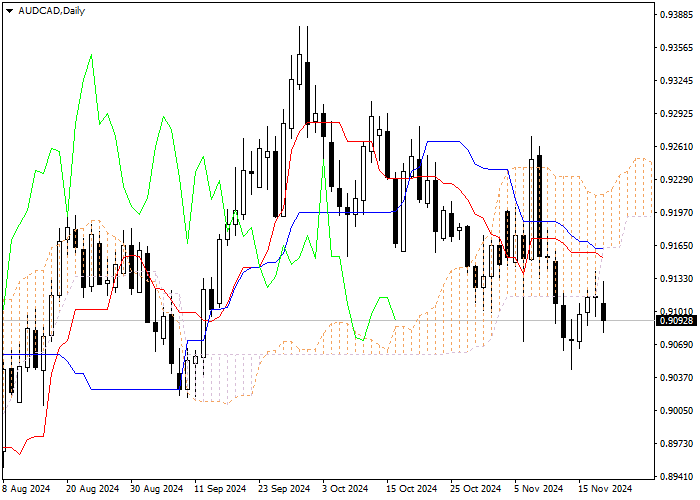Click the 15 Oct 2024 date label

[x=411, y=489]
